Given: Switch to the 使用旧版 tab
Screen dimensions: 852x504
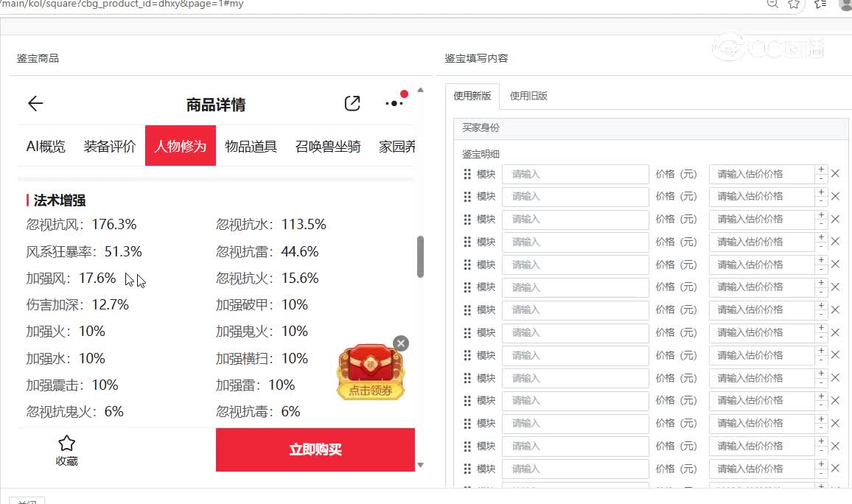Looking at the screenshot, I should click(x=528, y=96).
